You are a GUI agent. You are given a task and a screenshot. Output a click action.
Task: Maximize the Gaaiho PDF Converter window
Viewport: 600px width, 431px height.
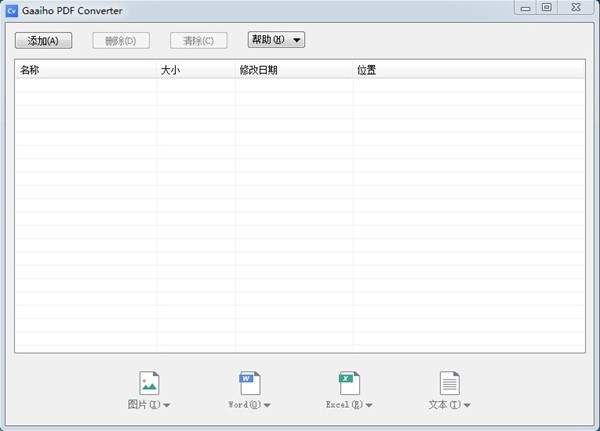(x=547, y=8)
